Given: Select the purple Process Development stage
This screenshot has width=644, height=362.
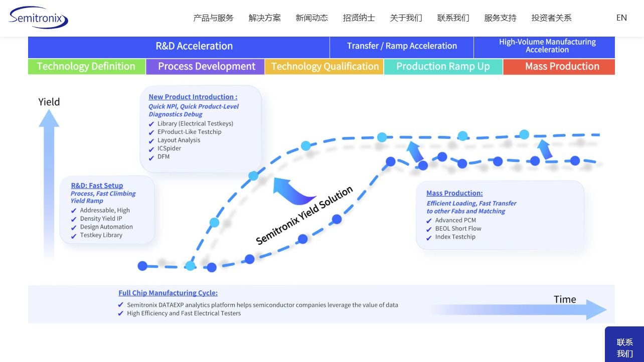Looking at the screenshot, I should (206, 67).
